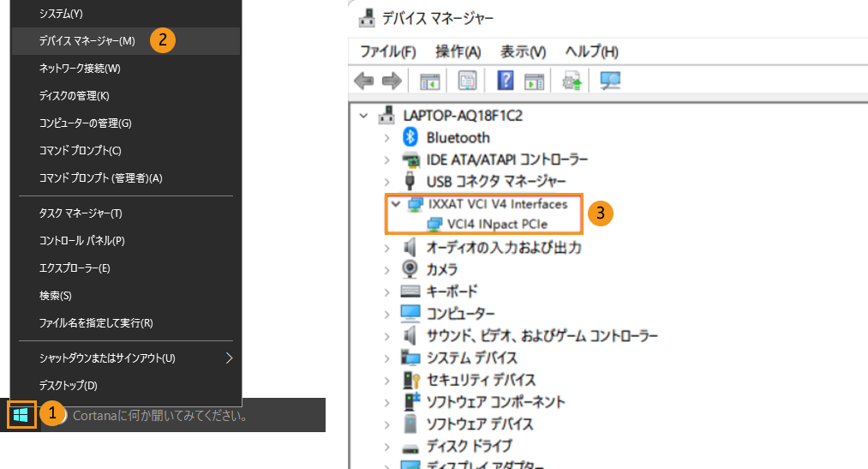Collapse IXXAT VCI V4 Interfaces node
Viewport: 868px width, 469px height.
point(395,204)
